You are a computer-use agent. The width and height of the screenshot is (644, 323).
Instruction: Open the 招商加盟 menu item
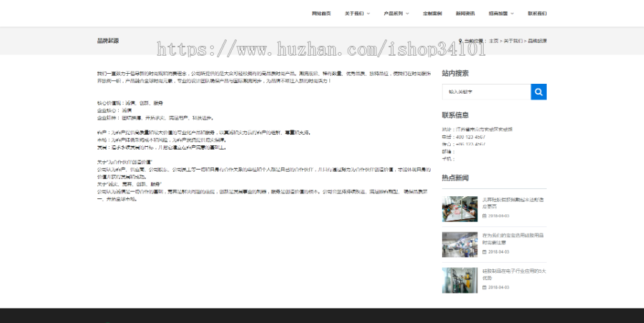pos(498,14)
